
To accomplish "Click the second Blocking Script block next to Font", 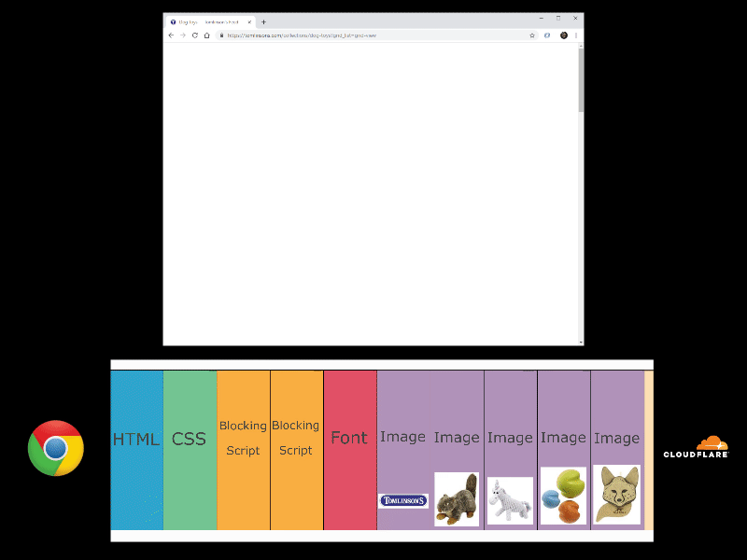I will click(x=297, y=450).
